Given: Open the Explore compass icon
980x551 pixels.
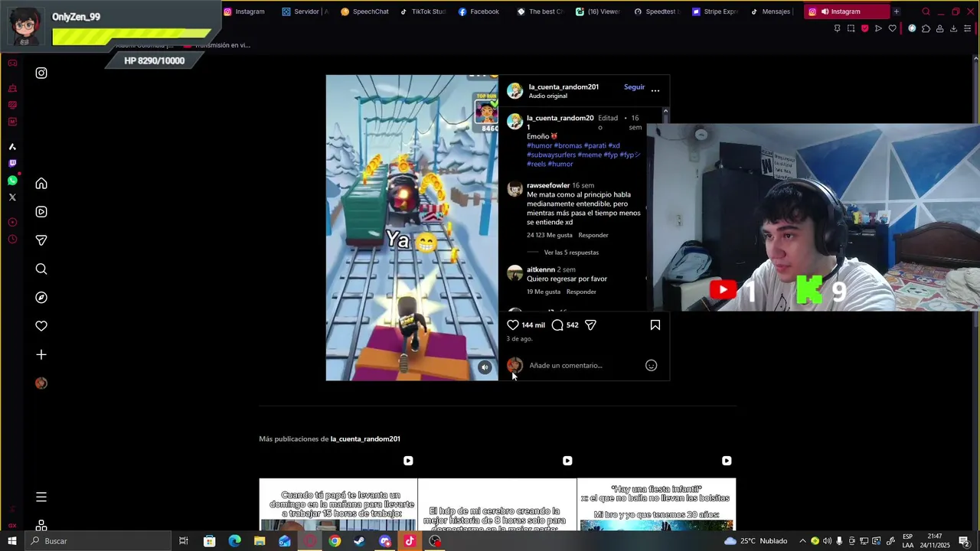Looking at the screenshot, I should [41, 298].
